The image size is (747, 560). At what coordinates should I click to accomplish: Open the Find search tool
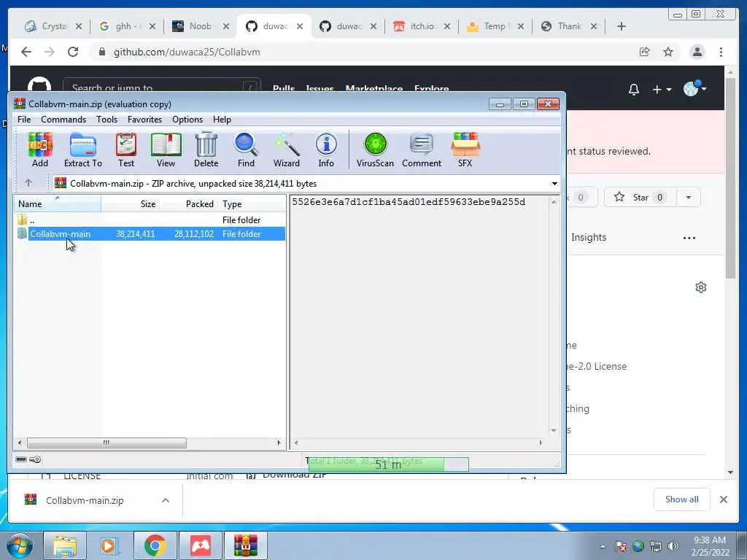click(x=246, y=149)
